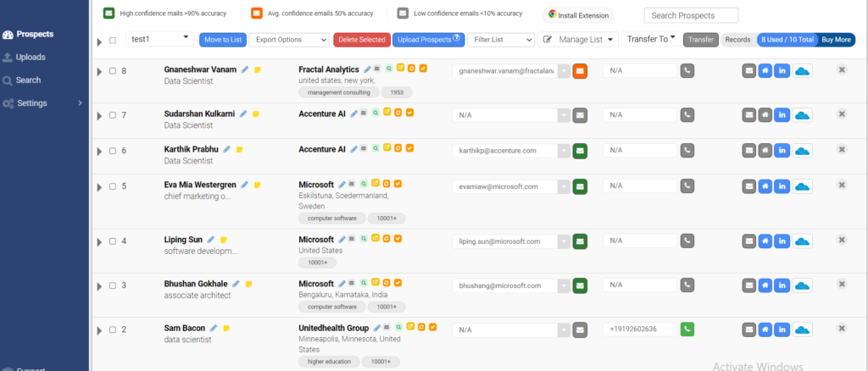Check the box for row 2 Sam Bacon
The height and width of the screenshot is (371, 868).
[113, 329]
